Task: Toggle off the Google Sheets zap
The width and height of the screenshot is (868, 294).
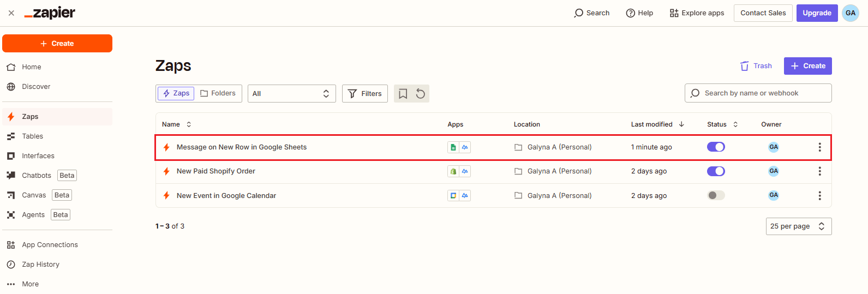Action: pyautogui.click(x=716, y=147)
